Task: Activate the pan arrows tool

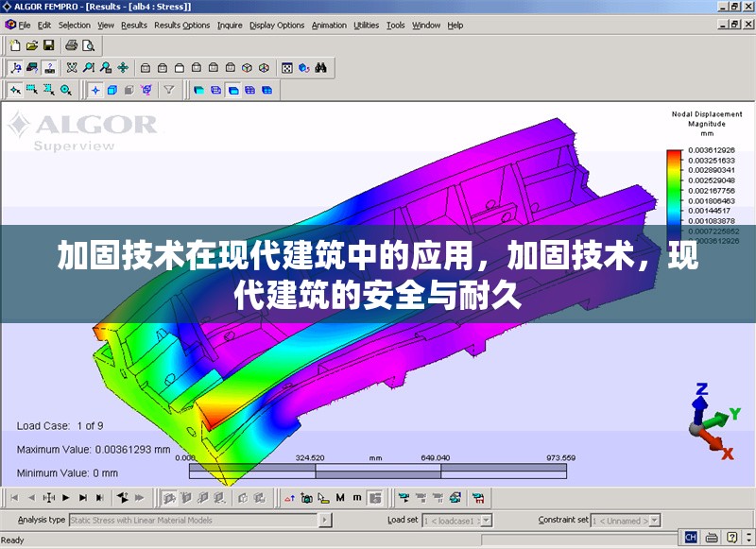Action: [x=123, y=68]
